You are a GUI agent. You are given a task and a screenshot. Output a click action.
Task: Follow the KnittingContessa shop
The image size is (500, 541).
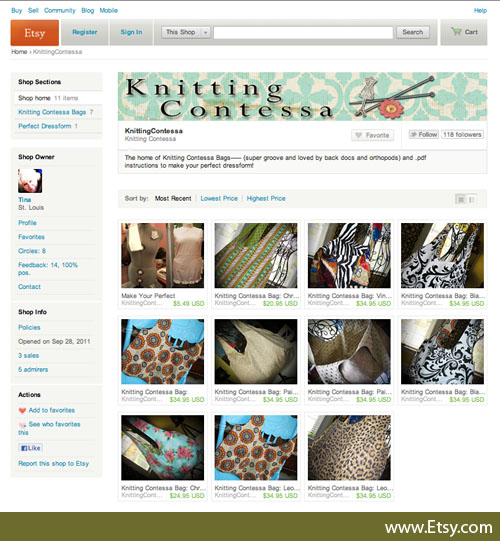pyautogui.click(x=424, y=135)
